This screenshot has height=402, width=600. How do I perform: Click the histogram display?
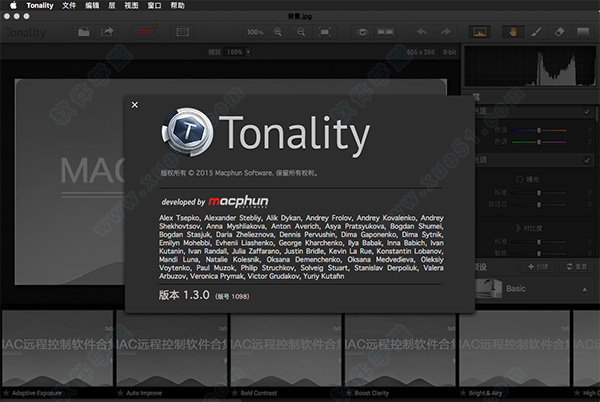coord(530,66)
